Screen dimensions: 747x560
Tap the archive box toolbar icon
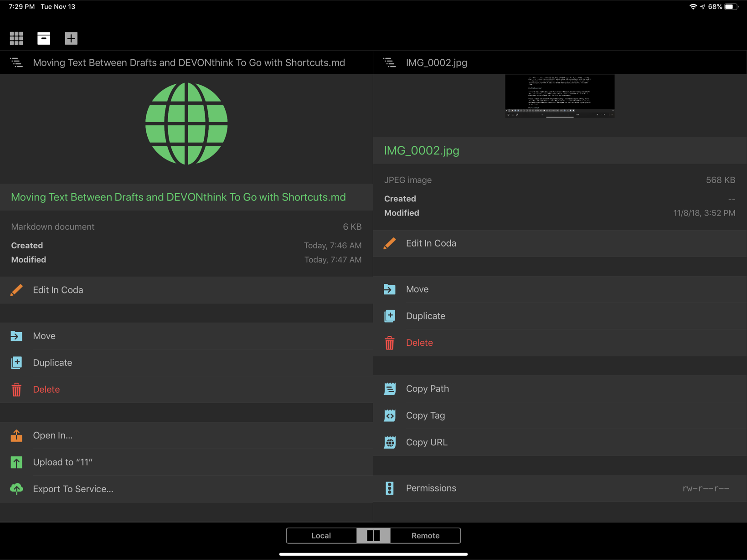[x=44, y=38]
